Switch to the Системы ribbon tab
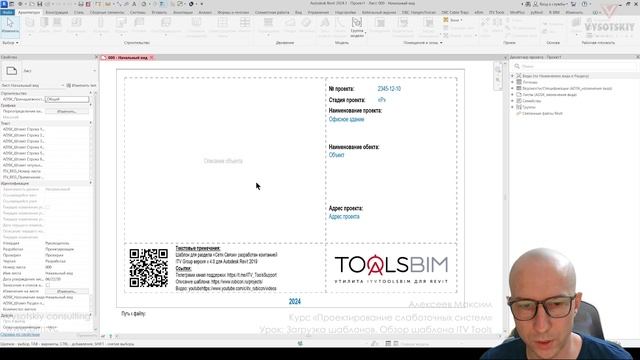Image resolution: width=640 pixels, height=360 pixels. coord(138,13)
